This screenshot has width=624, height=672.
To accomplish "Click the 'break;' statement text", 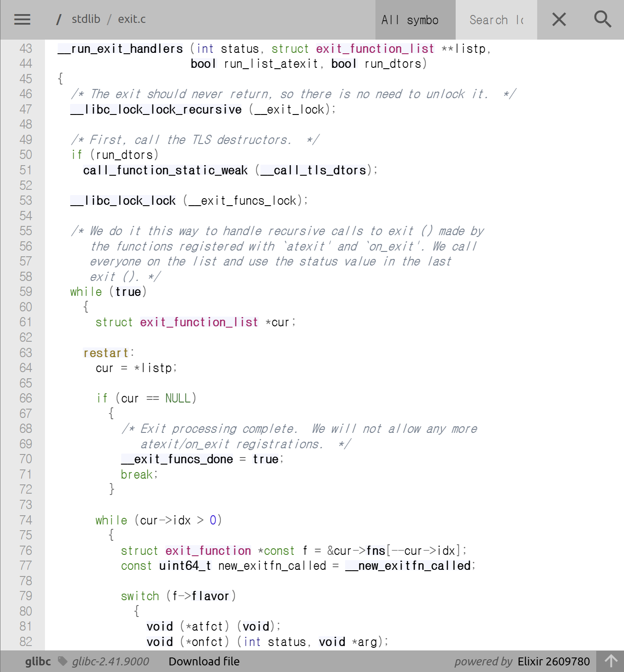I will [x=139, y=474].
